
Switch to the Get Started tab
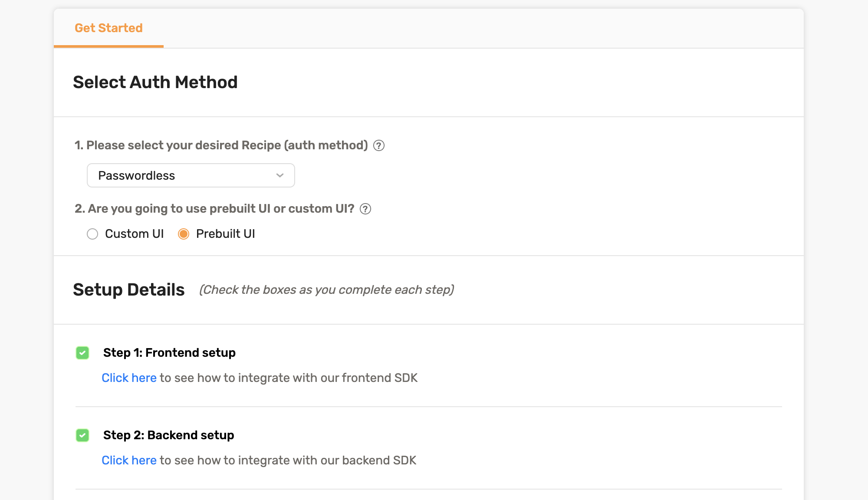[108, 28]
